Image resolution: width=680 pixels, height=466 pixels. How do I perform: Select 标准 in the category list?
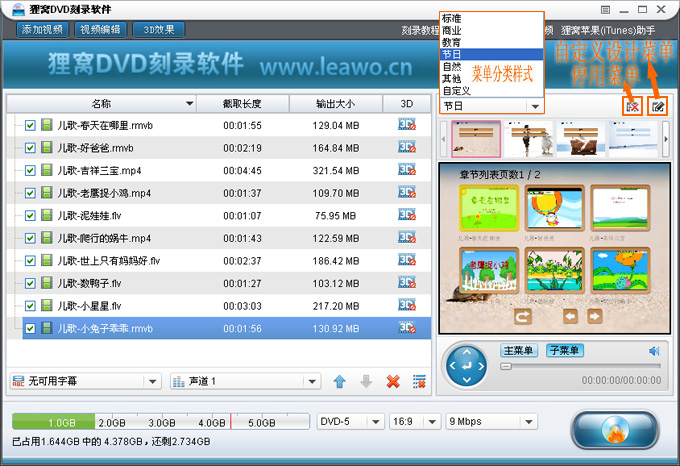(x=491, y=19)
